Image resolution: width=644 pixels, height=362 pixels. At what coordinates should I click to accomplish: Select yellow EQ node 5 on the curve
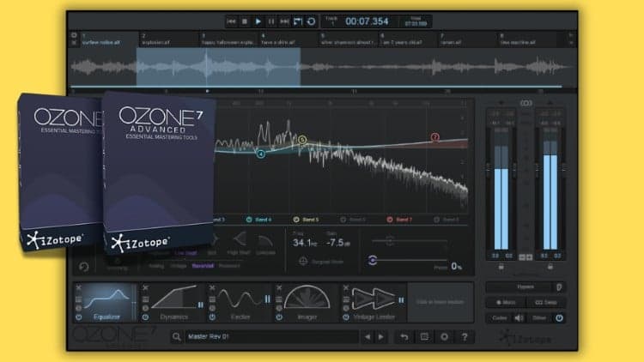pyautogui.click(x=302, y=140)
